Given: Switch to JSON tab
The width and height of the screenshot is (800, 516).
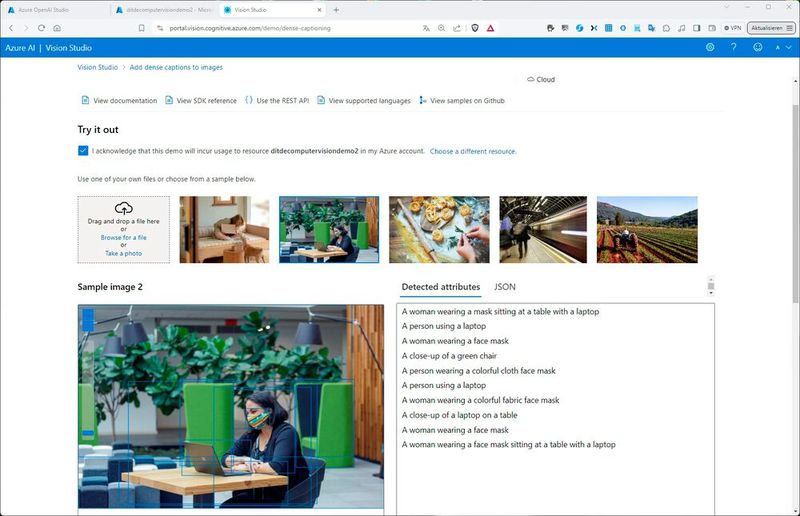Looking at the screenshot, I should click(505, 287).
